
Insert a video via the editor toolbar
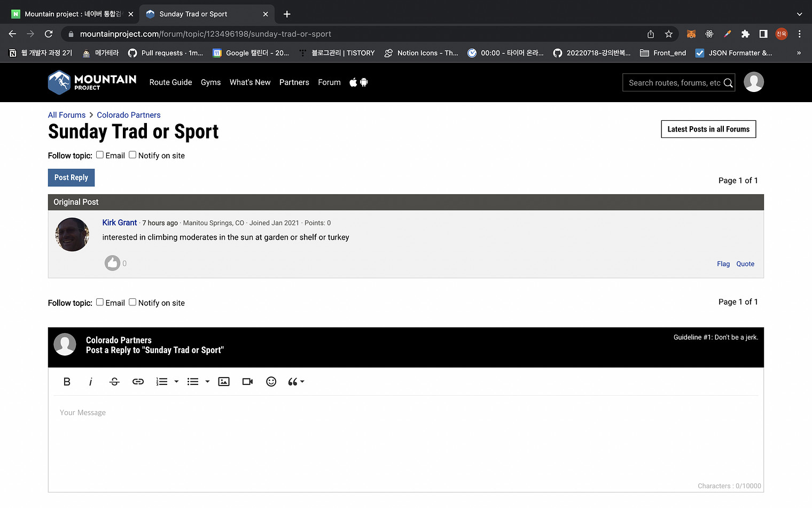tap(247, 382)
